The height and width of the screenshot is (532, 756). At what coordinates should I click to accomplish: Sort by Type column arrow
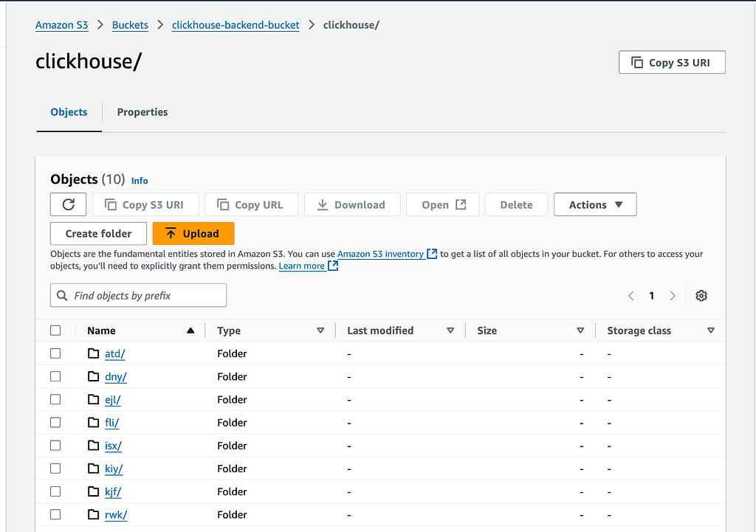coord(320,331)
